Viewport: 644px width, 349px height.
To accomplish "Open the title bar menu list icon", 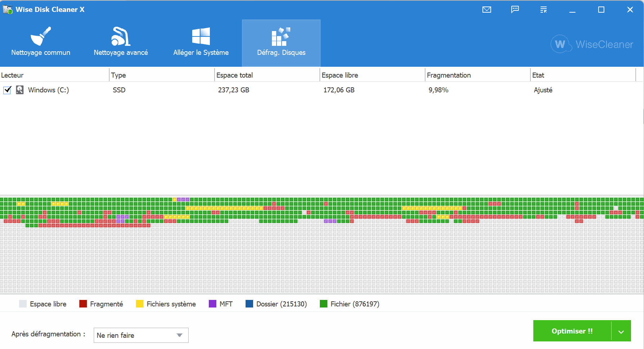I will pos(543,10).
